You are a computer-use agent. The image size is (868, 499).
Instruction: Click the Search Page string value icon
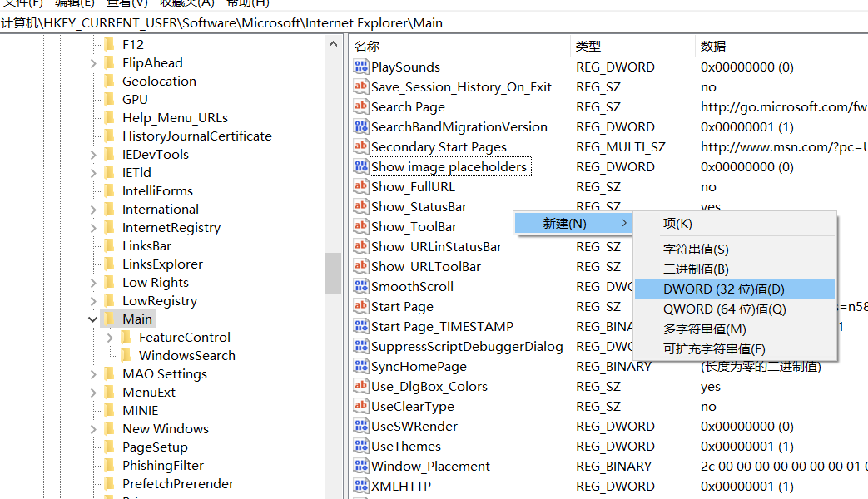pyautogui.click(x=361, y=106)
